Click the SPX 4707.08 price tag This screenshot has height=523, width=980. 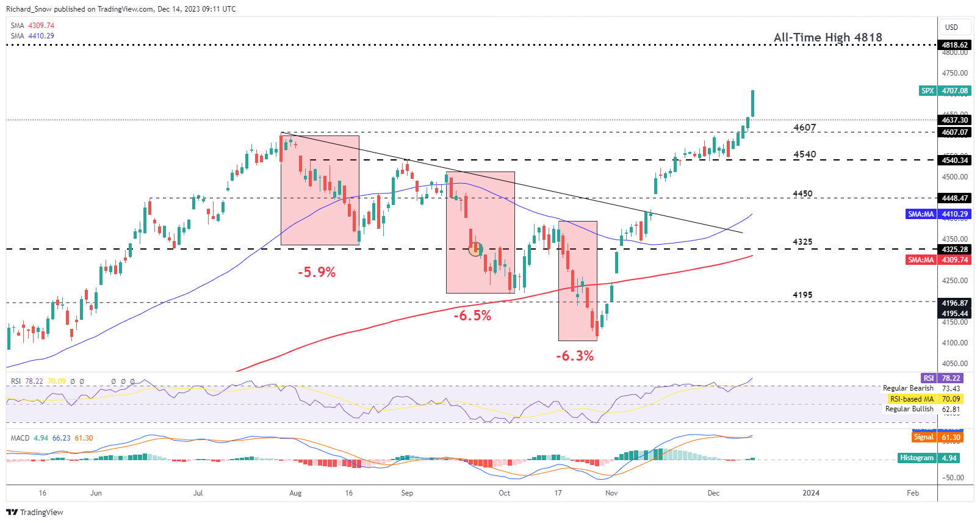(945, 91)
